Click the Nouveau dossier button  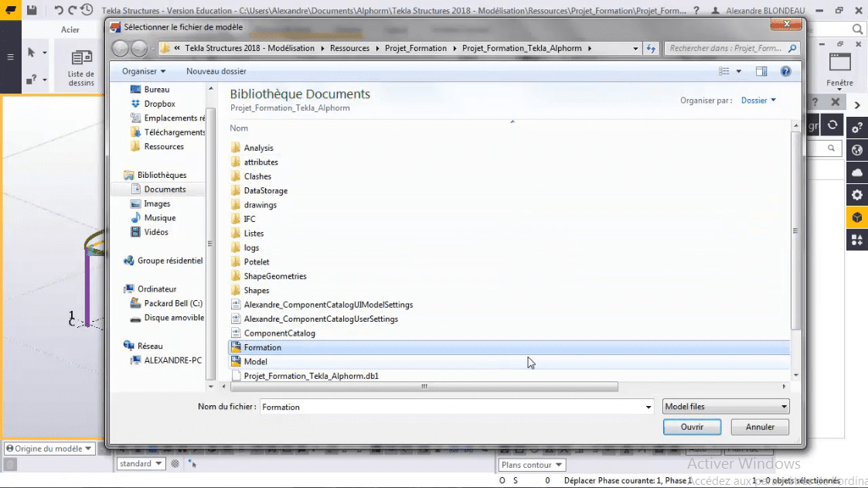[x=216, y=71]
